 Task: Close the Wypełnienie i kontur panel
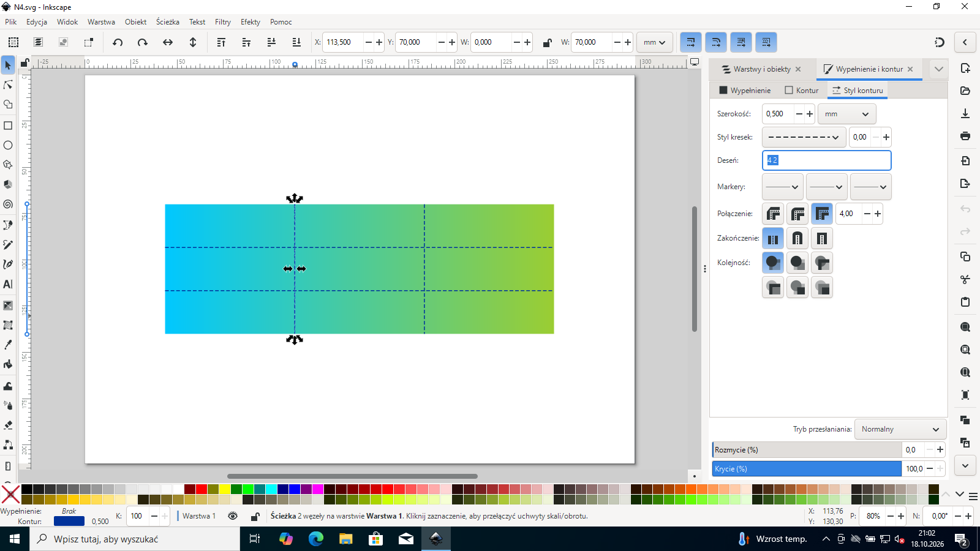[x=910, y=69]
